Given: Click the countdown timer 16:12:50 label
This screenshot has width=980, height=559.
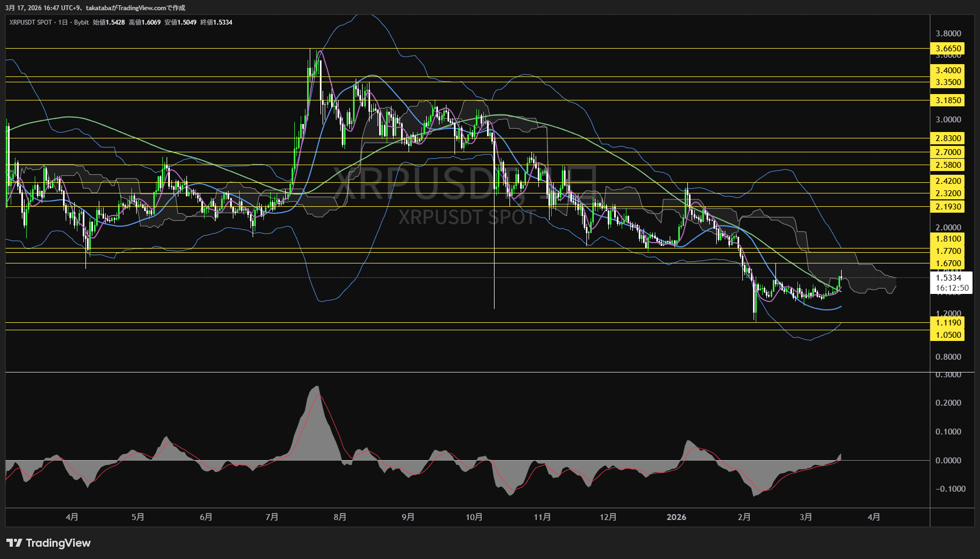Looking at the screenshot, I should pyautogui.click(x=952, y=288).
